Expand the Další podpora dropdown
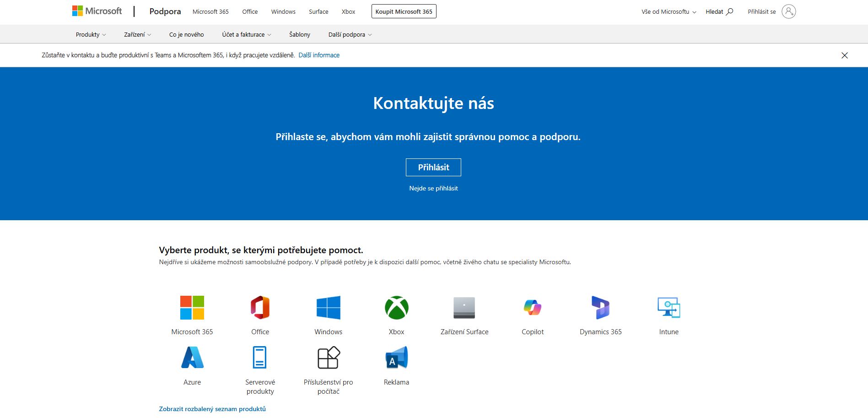This screenshot has width=868, height=418. [x=350, y=34]
